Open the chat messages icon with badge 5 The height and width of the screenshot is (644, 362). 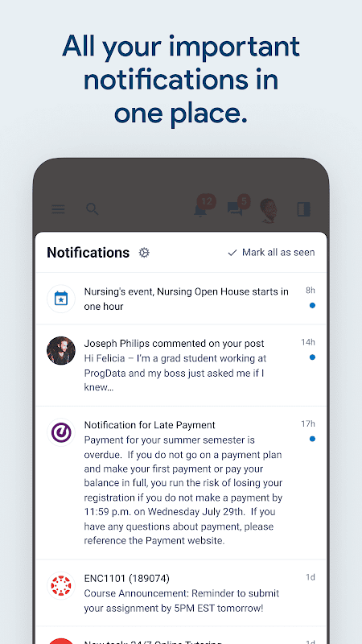[239, 206]
